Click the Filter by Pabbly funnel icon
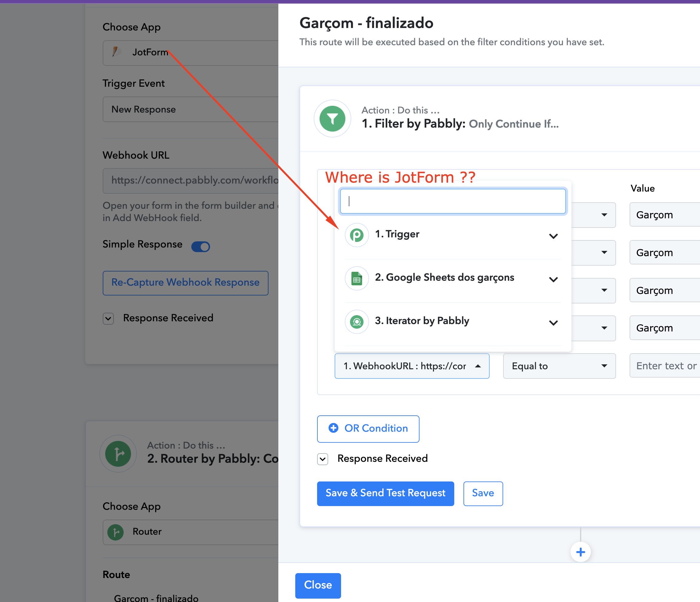 (332, 118)
